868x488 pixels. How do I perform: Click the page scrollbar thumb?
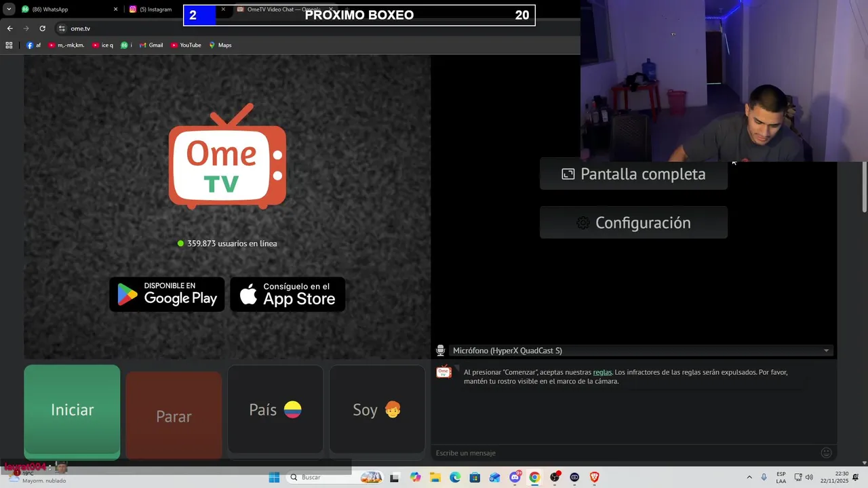tap(864, 186)
